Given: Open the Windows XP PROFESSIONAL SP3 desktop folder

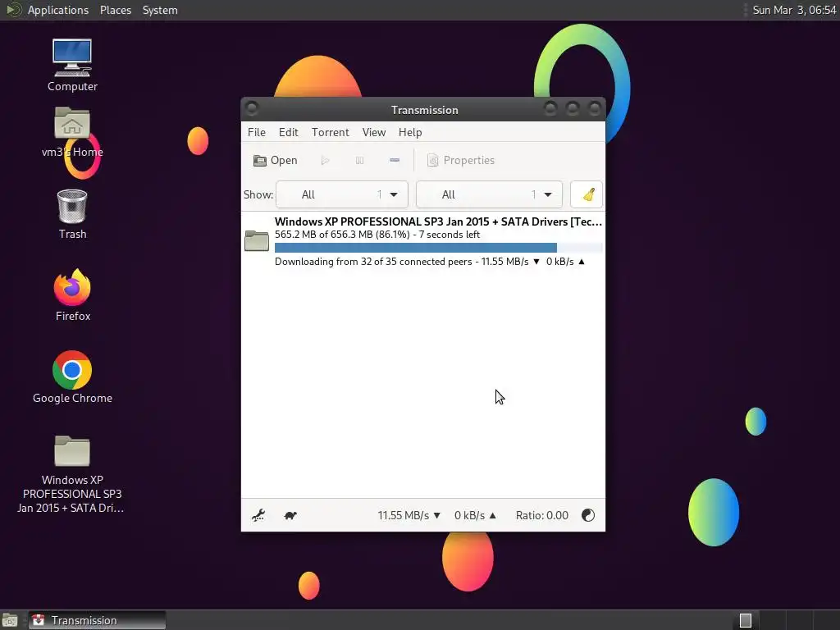Looking at the screenshot, I should point(72,474).
